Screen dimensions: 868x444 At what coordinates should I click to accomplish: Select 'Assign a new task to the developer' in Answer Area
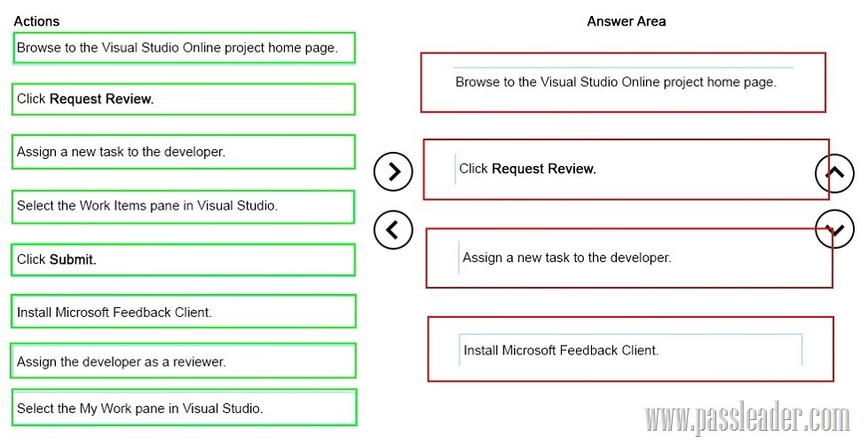coord(629,258)
